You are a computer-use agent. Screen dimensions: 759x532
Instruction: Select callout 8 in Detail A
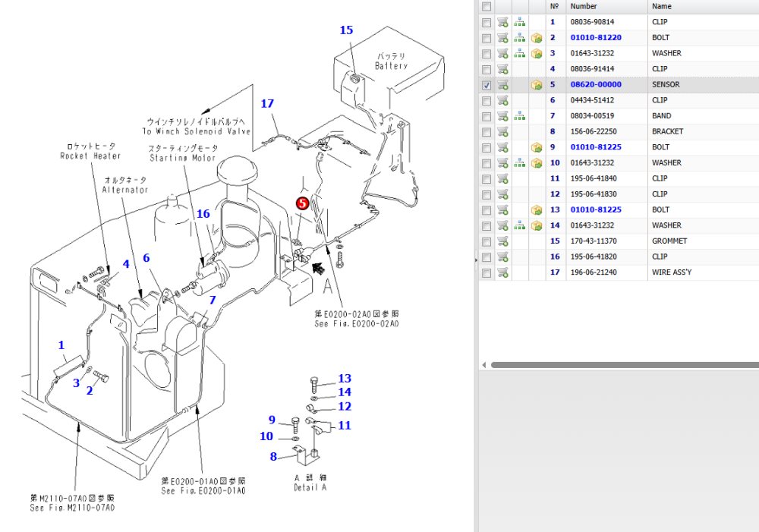(273, 456)
